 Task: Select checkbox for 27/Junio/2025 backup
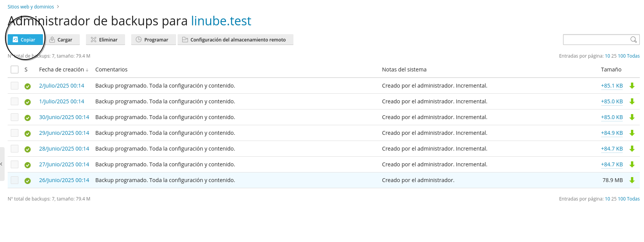click(15, 164)
